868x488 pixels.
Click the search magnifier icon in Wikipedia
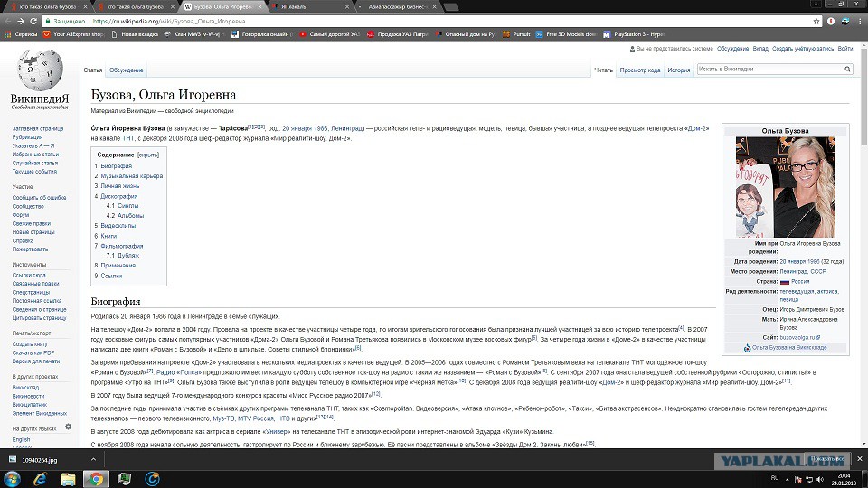click(x=847, y=70)
